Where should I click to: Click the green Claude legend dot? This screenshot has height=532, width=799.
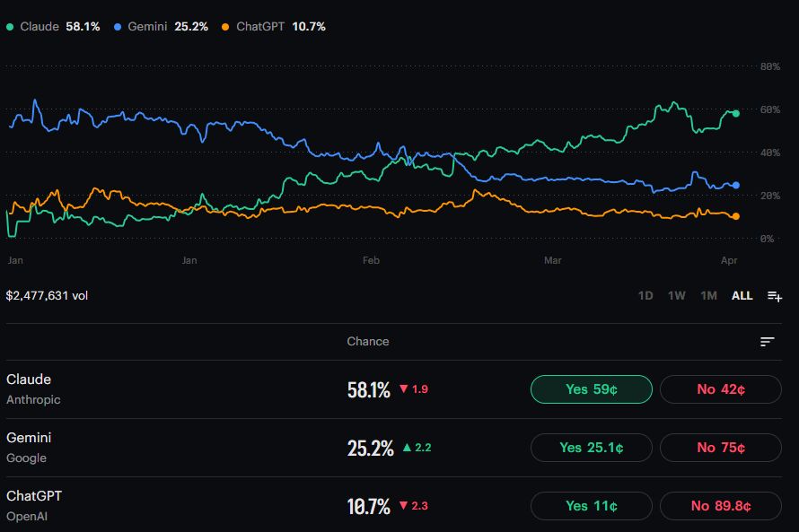pos(10,27)
